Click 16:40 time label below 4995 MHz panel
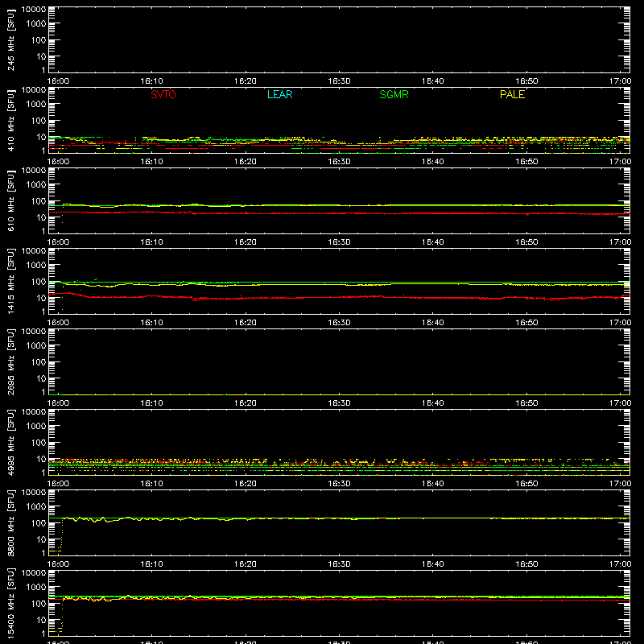Screen dimensions: 644x644 (x=432, y=484)
